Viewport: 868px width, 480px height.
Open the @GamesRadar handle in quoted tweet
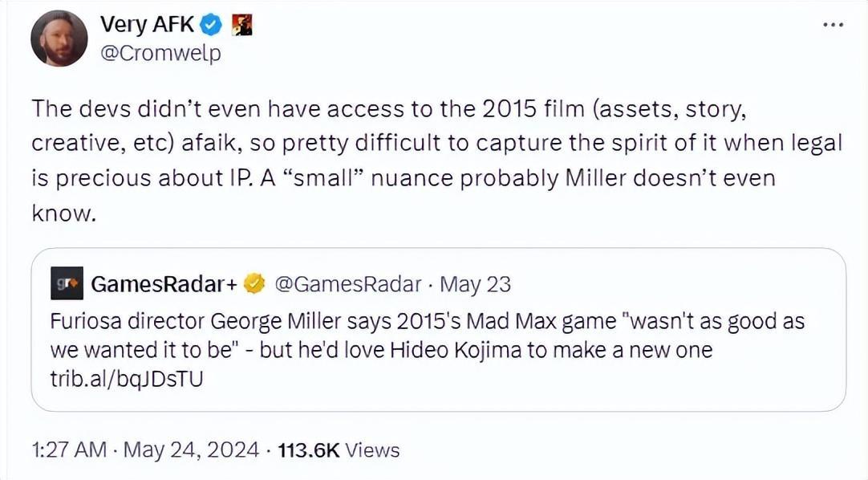coord(348,284)
